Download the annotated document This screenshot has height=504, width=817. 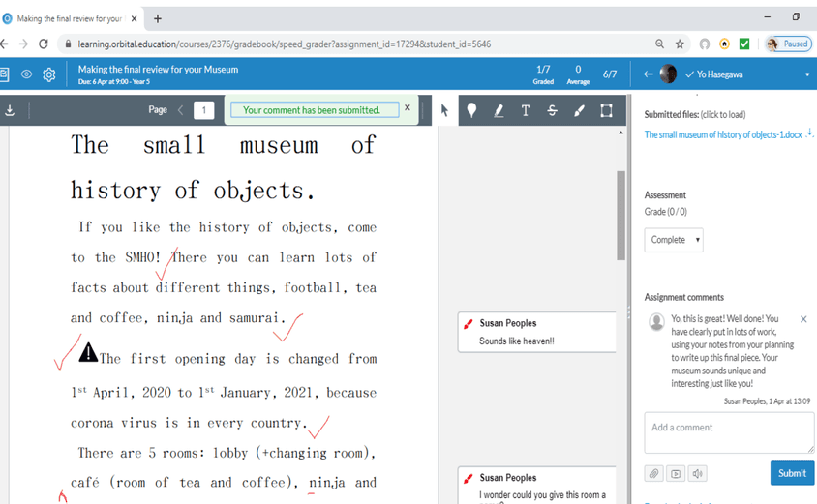pos(10,110)
